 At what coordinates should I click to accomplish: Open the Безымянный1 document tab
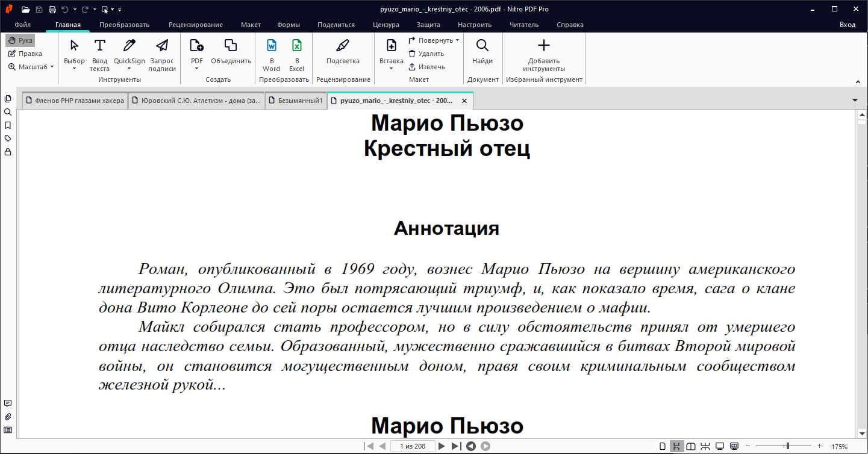pyautogui.click(x=295, y=101)
